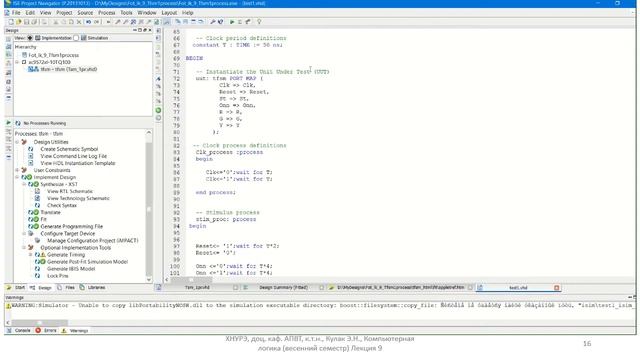Click the Open file toolbar icon
The image size is (640, 360).
click(18, 22)
